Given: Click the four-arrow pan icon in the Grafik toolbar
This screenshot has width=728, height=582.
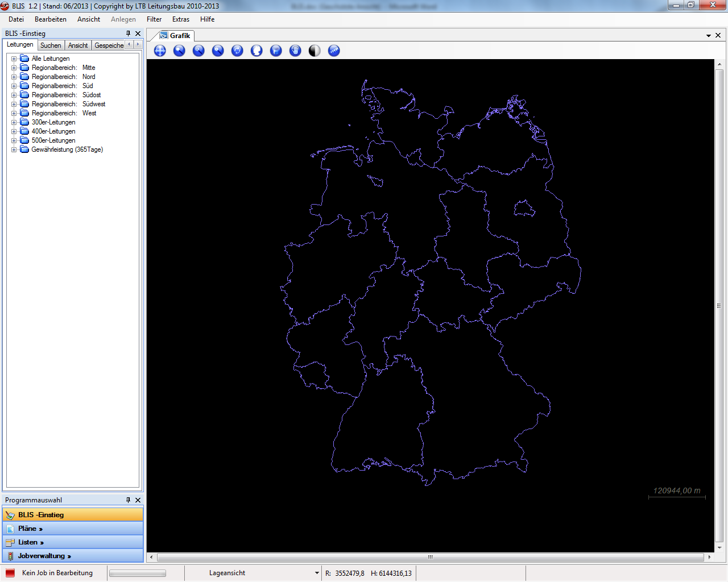Looking at the screenshot, I should [160, 51].
